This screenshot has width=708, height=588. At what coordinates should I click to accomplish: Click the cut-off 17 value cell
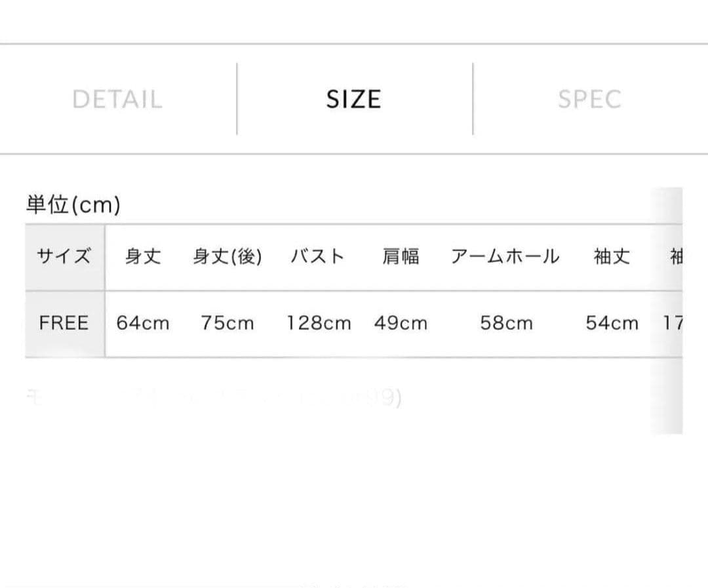tap(673, 323)
